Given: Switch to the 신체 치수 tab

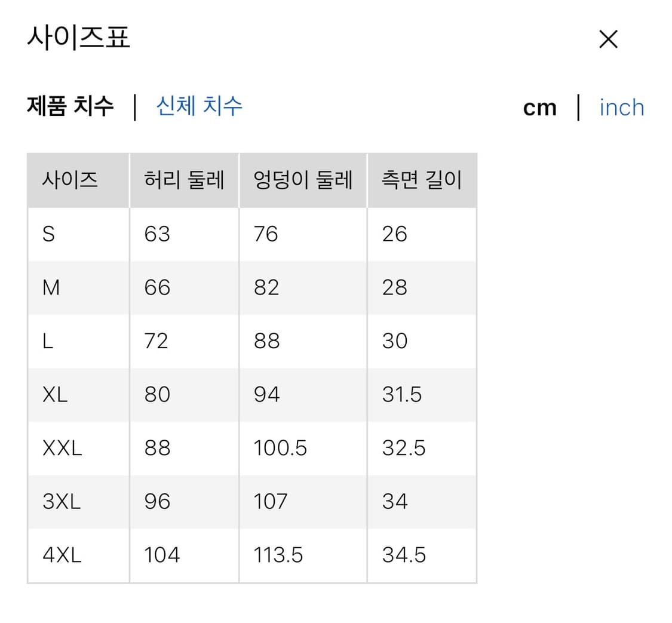Looking at the screenshot, I should pyautogui.click(x=200, y=106).
